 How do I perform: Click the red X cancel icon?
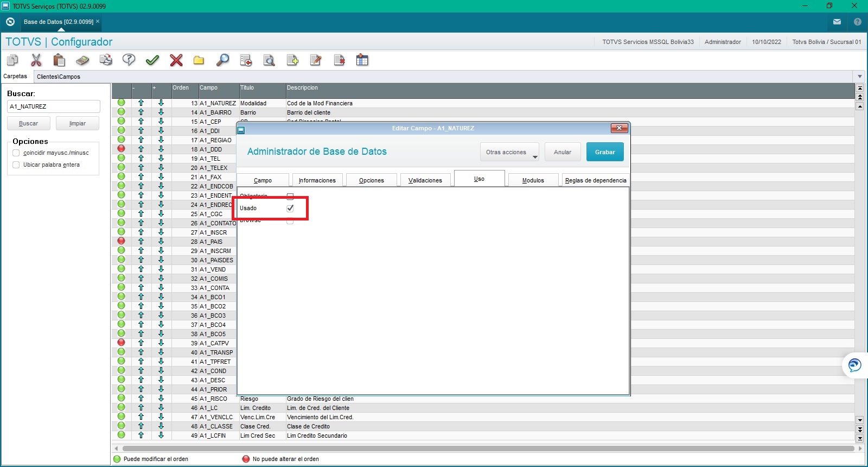(x=176, y=60)
